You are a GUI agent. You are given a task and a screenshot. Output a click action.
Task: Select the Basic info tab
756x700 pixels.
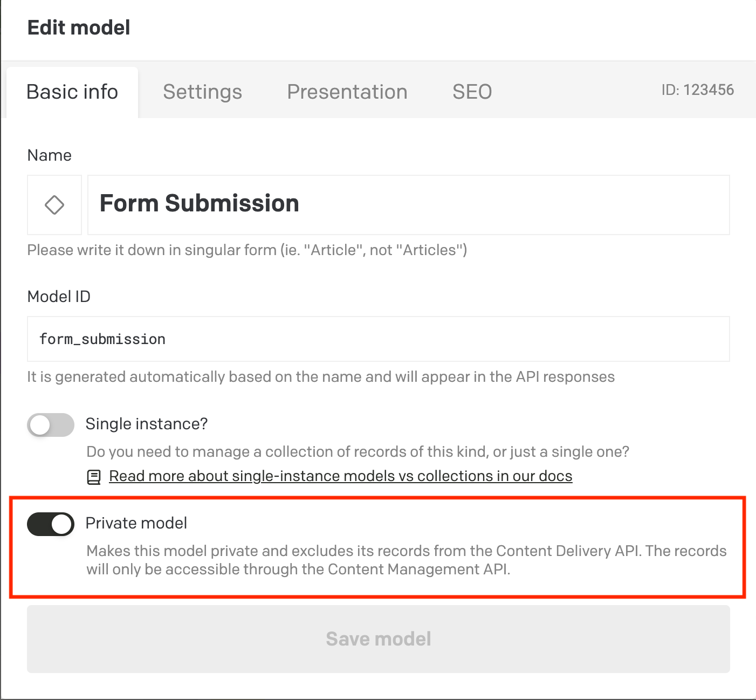[x=72, y=92]
